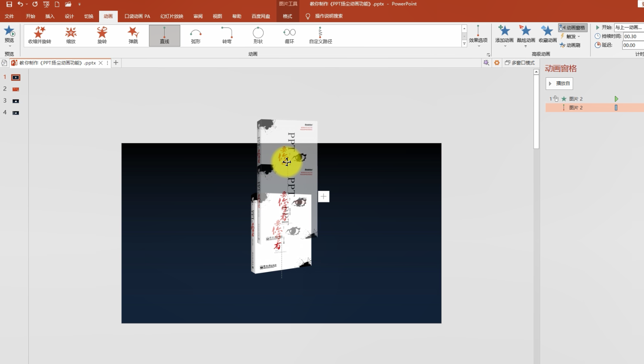
Task: Switch to the 切换 ribbon tab
Action: pos(89,16)
